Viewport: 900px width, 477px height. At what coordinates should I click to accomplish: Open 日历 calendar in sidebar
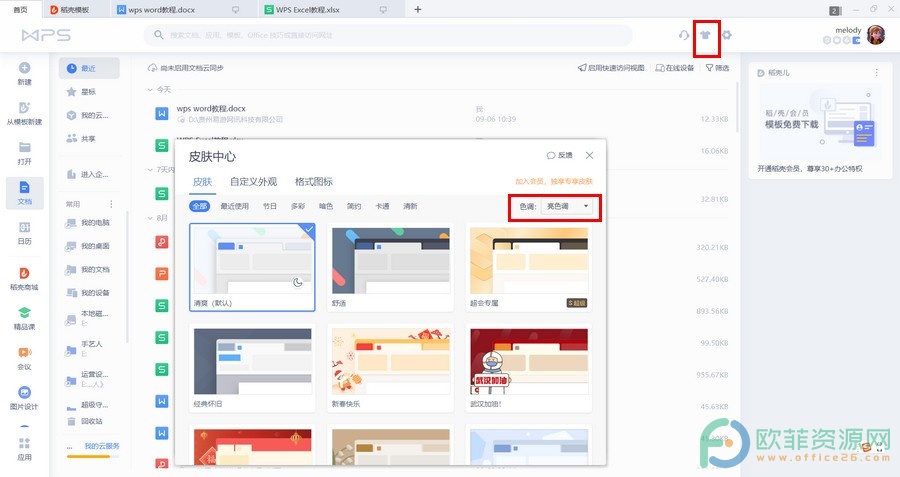(24, 233)
